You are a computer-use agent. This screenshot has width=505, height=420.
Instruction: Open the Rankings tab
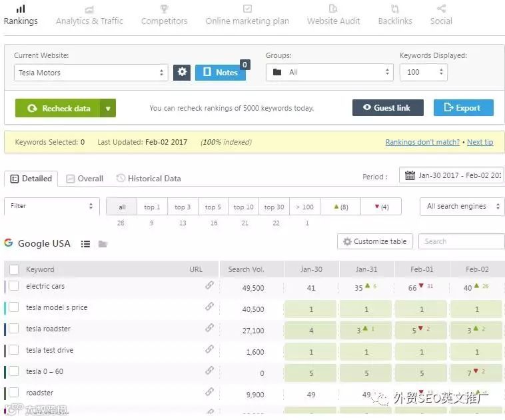point(21,15)
